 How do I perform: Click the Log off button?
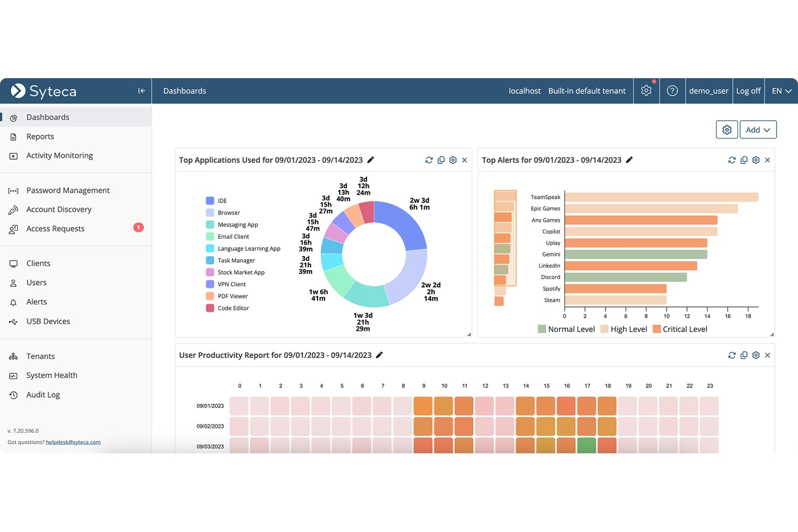pos(748,91)
